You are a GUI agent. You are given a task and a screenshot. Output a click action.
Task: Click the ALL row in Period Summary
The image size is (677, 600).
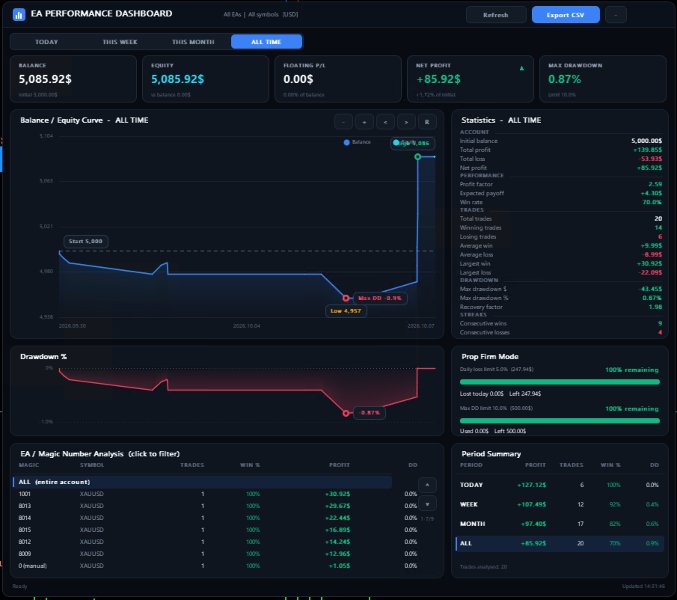pyautogui.click(x=560, y=543)
